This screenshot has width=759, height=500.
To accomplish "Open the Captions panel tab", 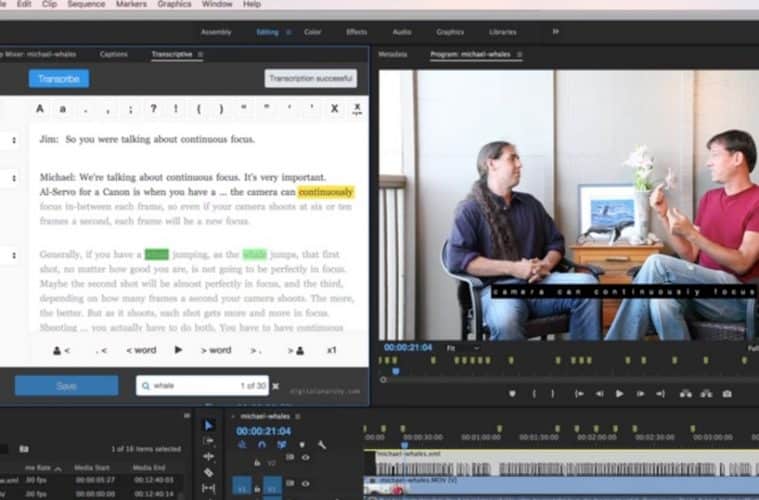I will [114, 54].
